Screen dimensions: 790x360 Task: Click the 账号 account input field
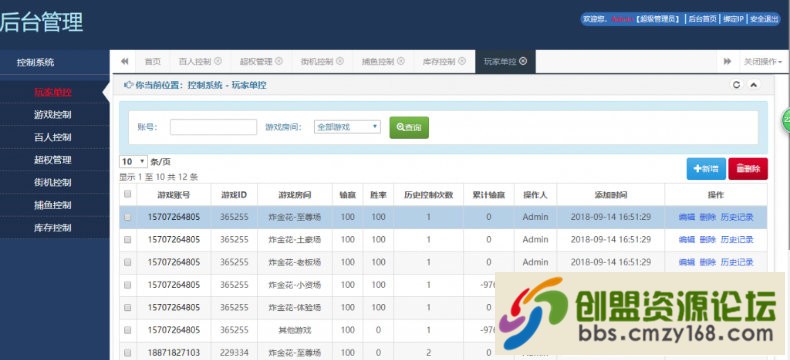coord(213,127)
